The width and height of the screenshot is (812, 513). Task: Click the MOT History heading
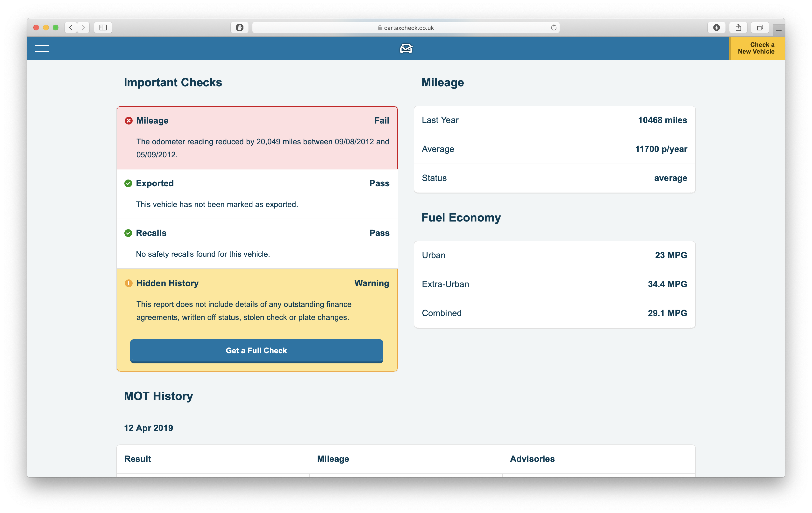coord(158,396)
